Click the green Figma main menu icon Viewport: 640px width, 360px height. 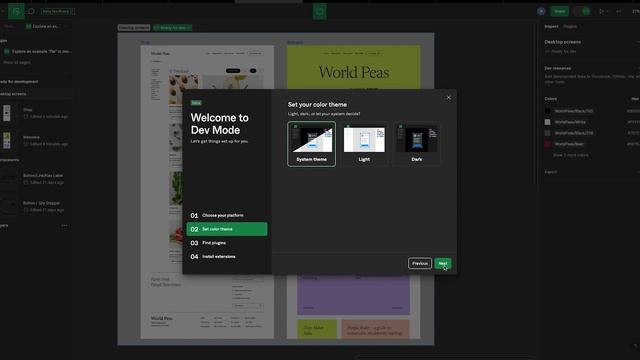click(x=16, y=11)
